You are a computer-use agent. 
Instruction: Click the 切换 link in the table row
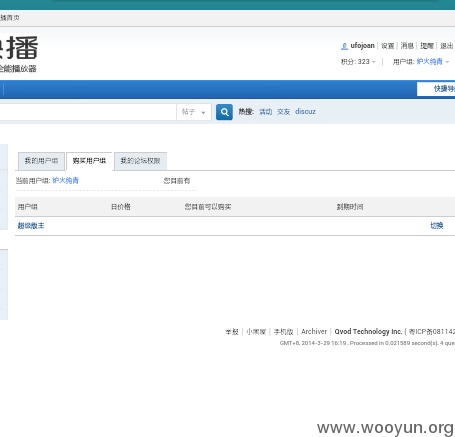tap(437, 226)
